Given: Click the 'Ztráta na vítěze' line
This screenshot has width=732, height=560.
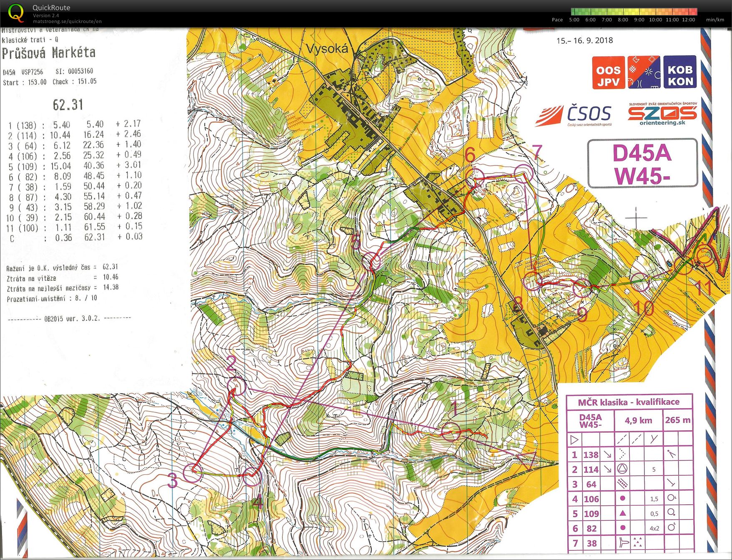Looking at the screenshot, I should click(63, 277).
